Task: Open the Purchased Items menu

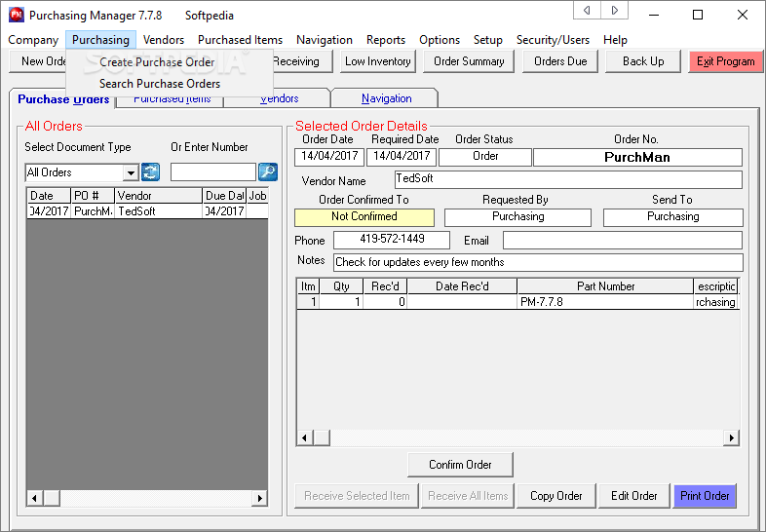Action: pyautogui.click(x=240, y=40)
